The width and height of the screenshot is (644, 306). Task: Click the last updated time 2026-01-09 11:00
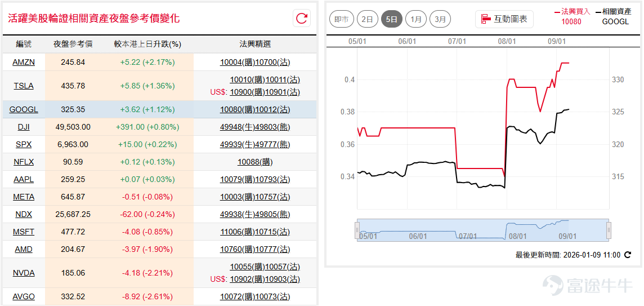tap(592, 255)
